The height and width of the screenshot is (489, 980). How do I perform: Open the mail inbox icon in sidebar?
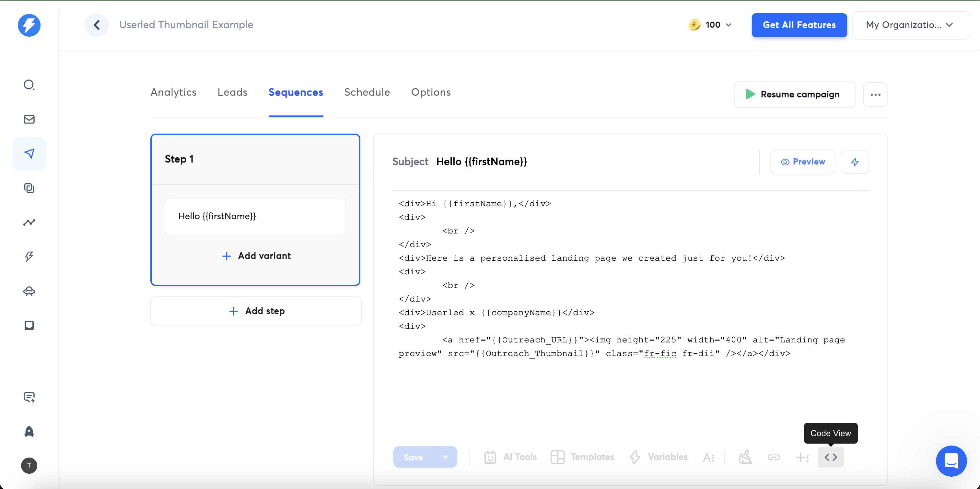tap(29, 119)
